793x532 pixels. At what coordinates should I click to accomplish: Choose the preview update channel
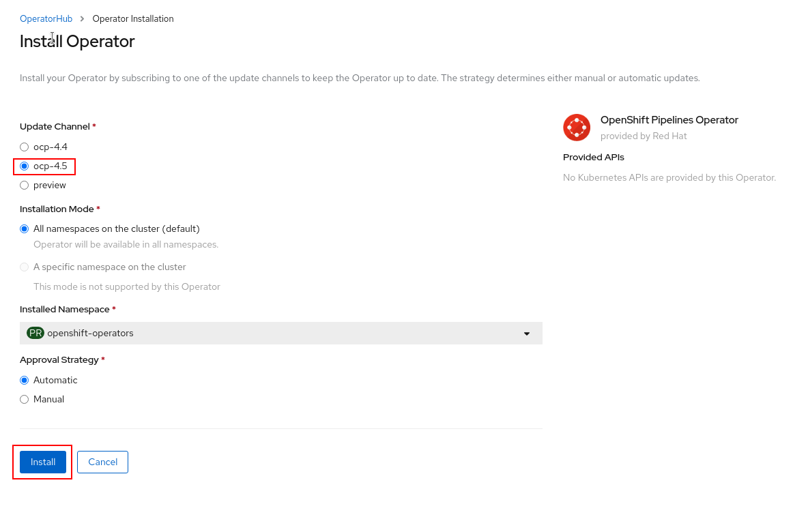pos(25,185)
